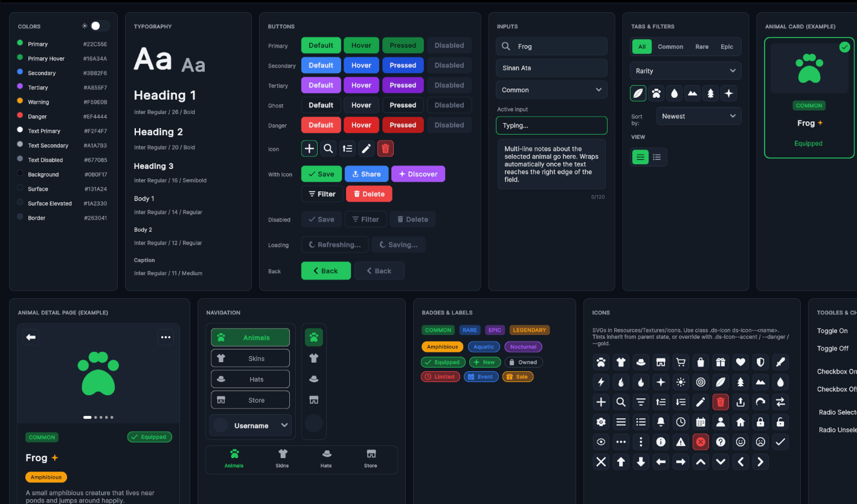Open the Newest sort dropdown
Screen dimensions: 857x504
tap(699, 116)
